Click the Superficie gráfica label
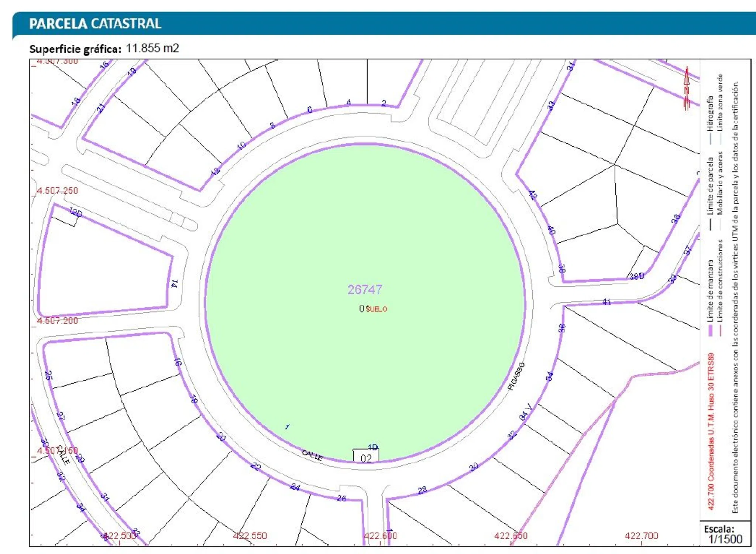The height and width of the screenshot is (554, 756). click(75, 49)
